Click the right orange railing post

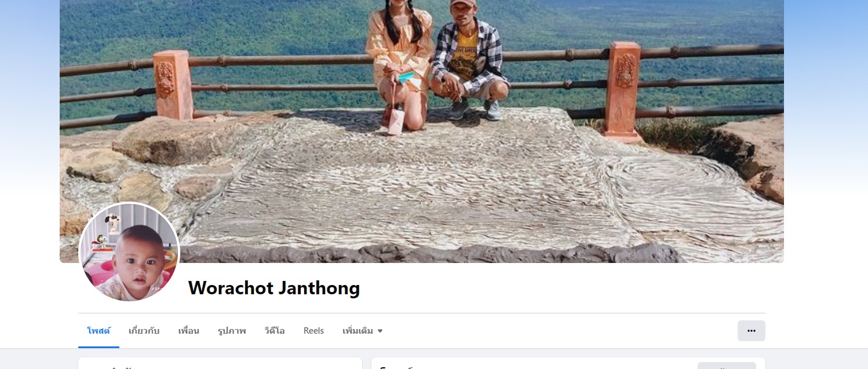[x=621, y=90]
